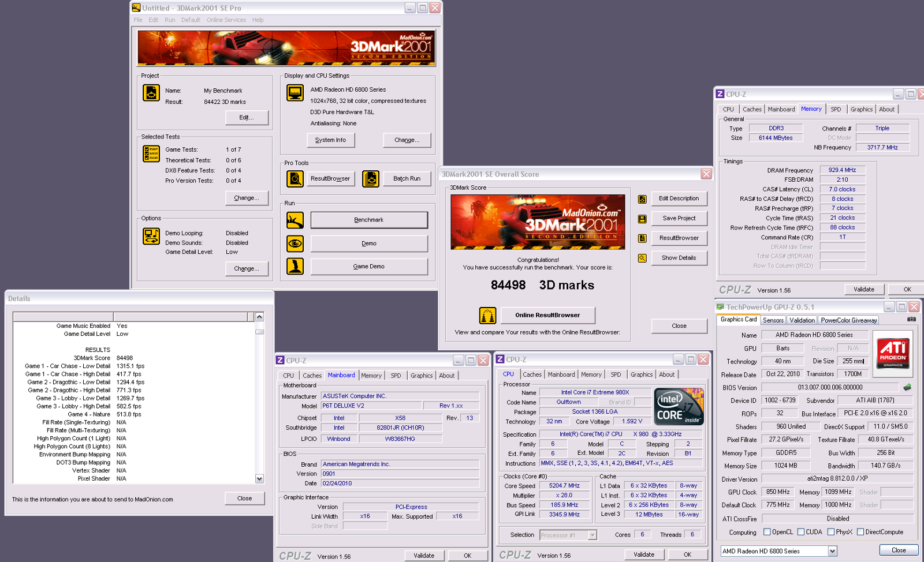Viewport: 924px width, 562px height.
Task: Click Validate in CPU-Z Memory window
Action: click(864, 290)
